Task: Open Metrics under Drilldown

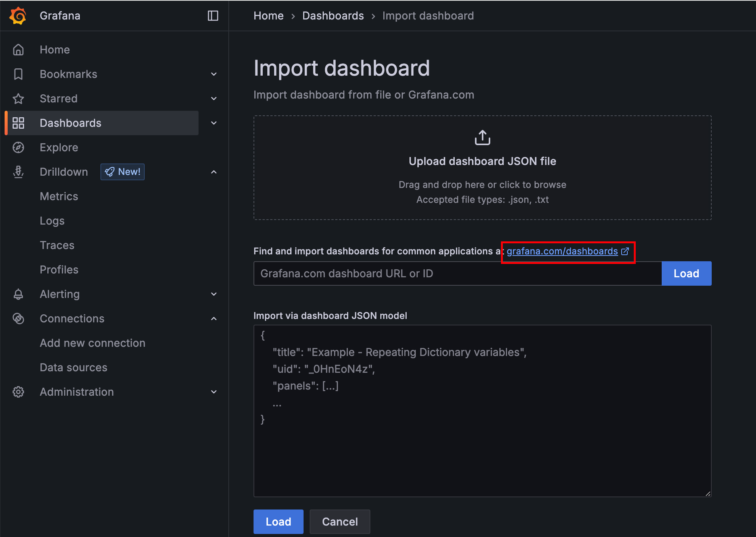Action: tap(59, 196)
